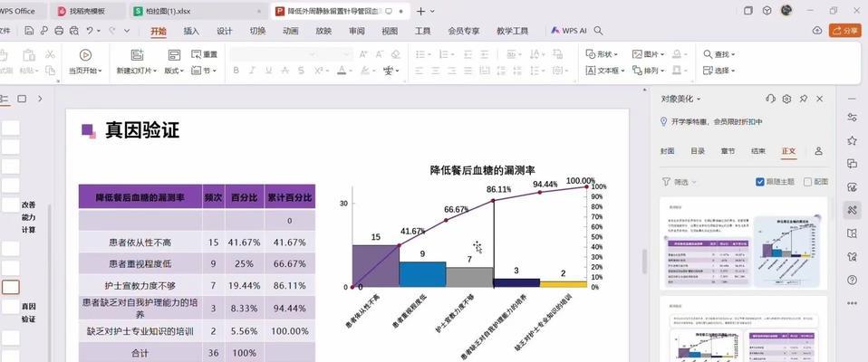Image resolution: width=868 pixels, height=362 pixels.
Task: Click the 重置 reset button
Action: coord(204,54)
